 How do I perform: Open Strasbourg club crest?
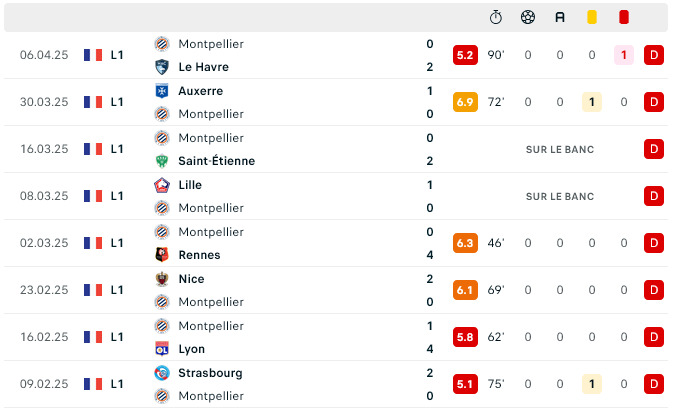(x=161, y=373)
